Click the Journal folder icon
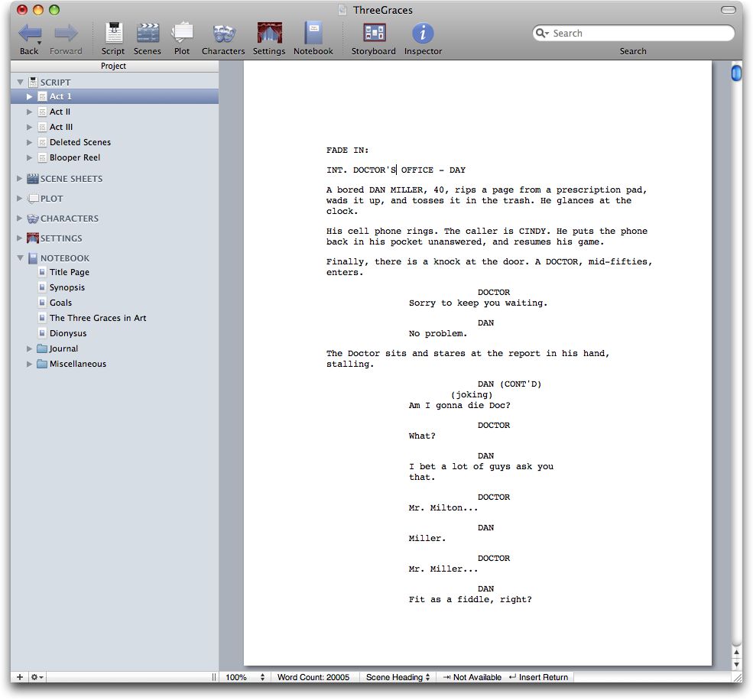The width and height of the screenshot is (753, 700). click(42, 348)
